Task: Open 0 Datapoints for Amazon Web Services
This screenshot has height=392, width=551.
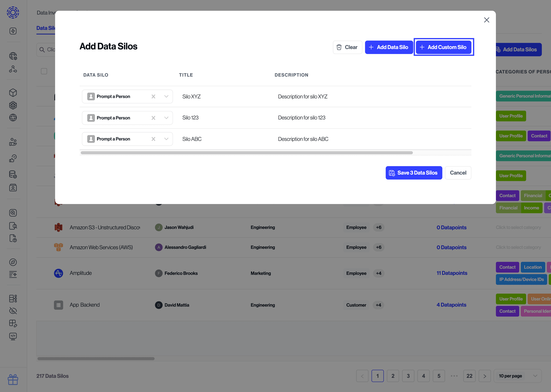Action: click(451, 247)
